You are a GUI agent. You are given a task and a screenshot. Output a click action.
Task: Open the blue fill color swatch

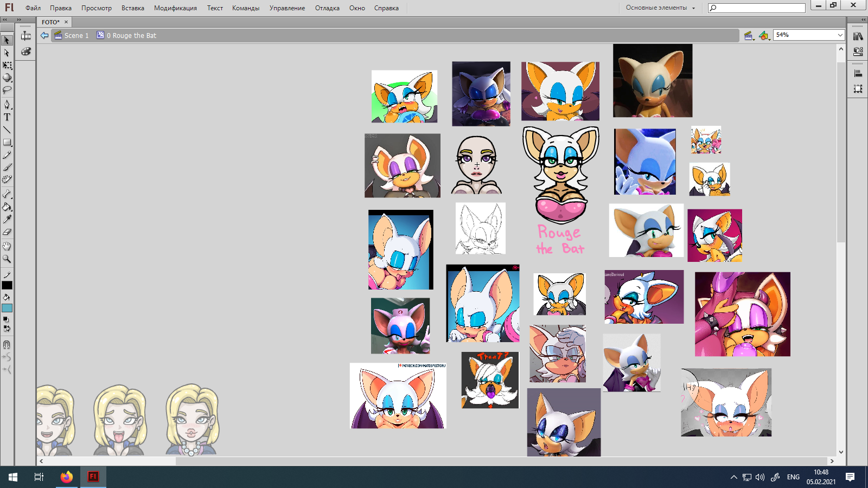(7, 308)
